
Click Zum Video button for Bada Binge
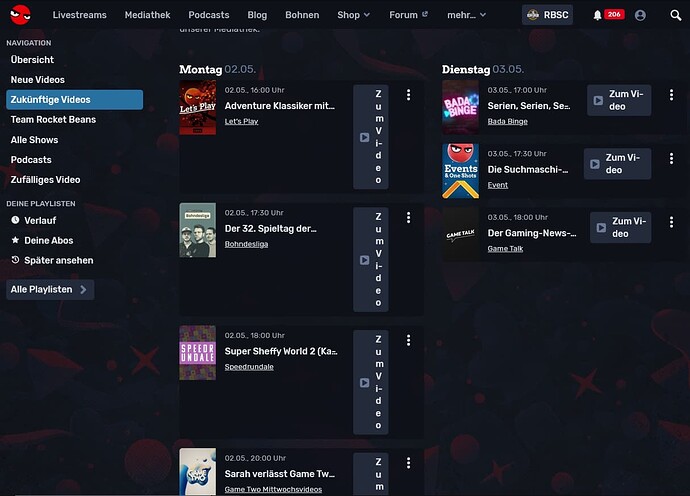pyautogui.click(x=618, y=100)
